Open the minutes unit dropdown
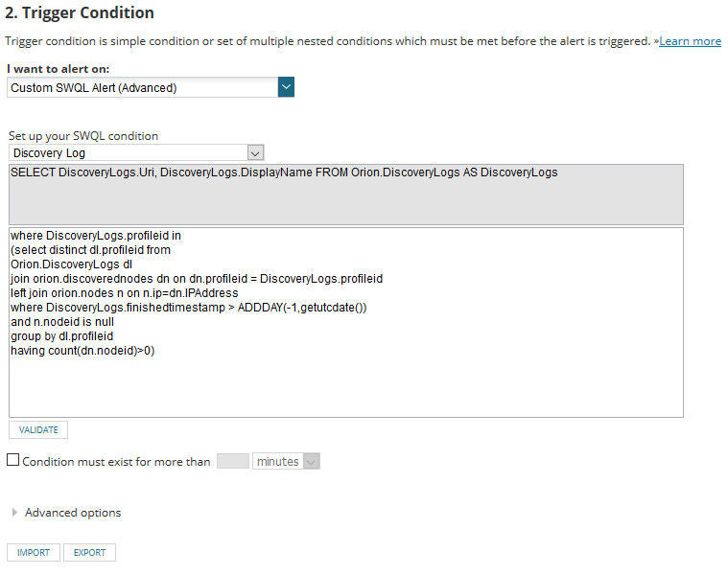 (x=286, y=461)
